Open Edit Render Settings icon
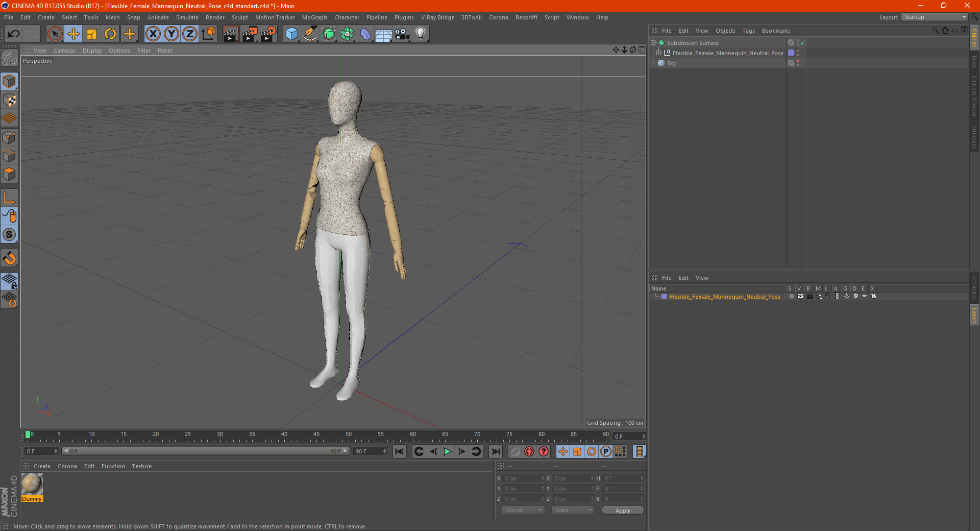 pyautogui.click(x=268, y=34)
